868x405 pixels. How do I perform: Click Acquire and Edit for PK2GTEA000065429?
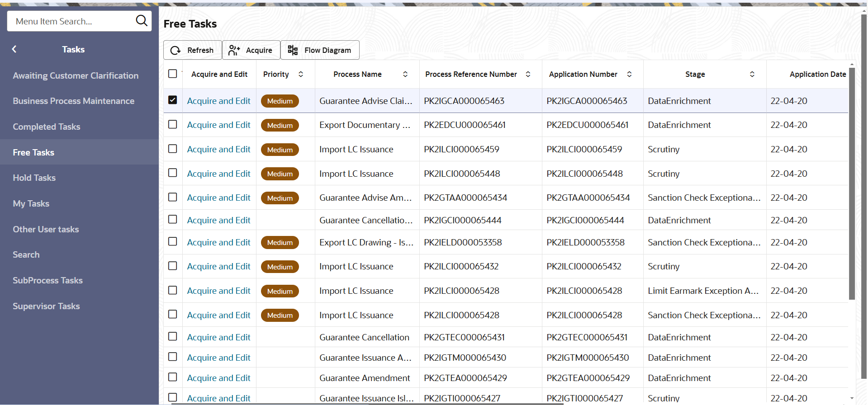(x=218, y=378)
